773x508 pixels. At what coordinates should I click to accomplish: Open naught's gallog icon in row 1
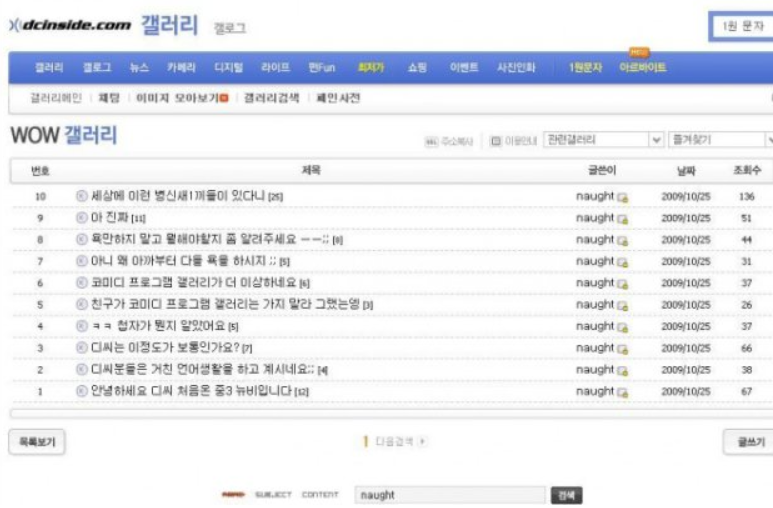pyautogui.click(x=623, y=393)
